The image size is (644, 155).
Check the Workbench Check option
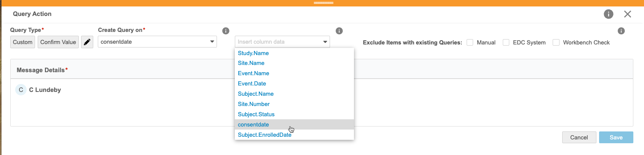click(556, 43)
